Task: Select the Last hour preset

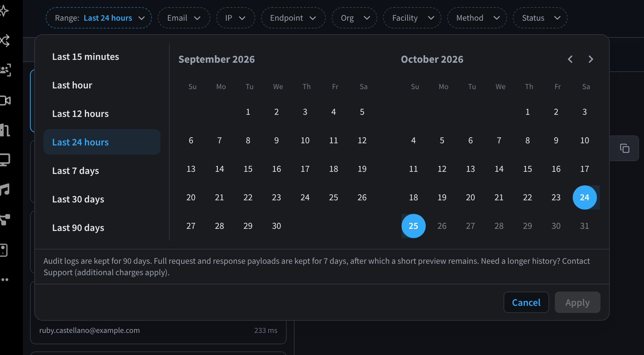Action: point(102,85)
